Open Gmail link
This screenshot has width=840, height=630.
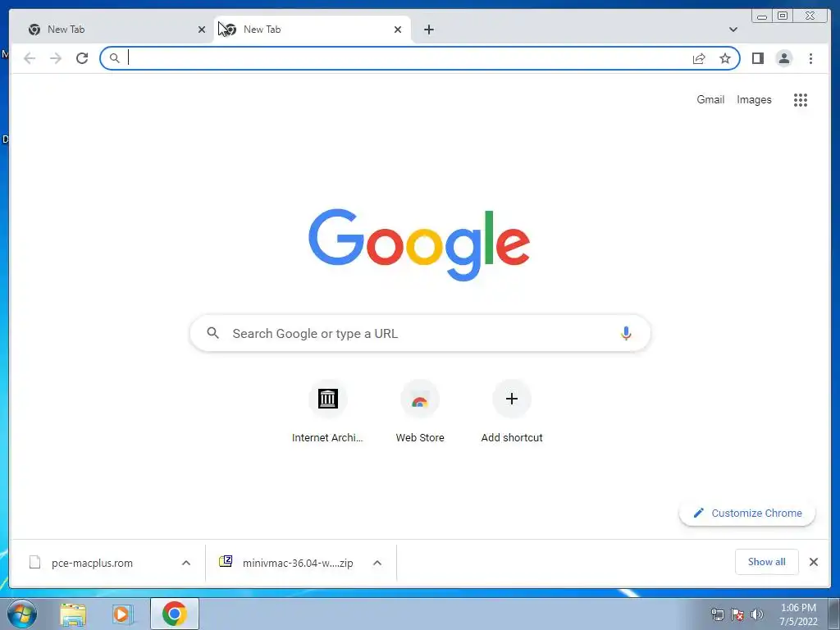click(x=710, y=99)
